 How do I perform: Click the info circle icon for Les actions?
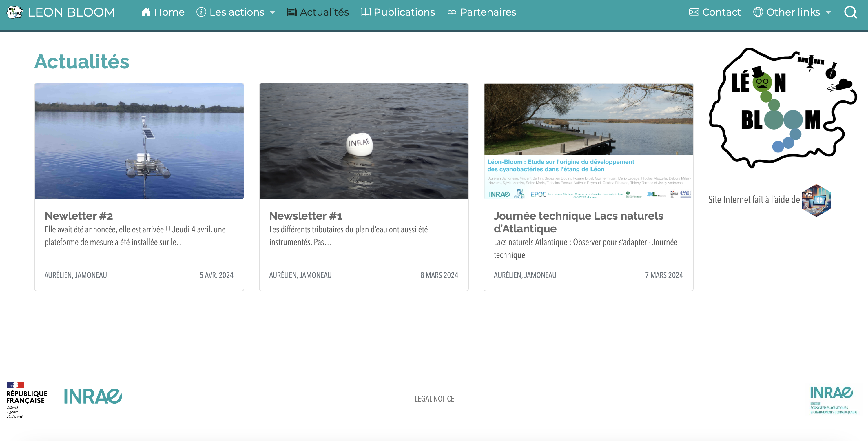pos(201,12)
